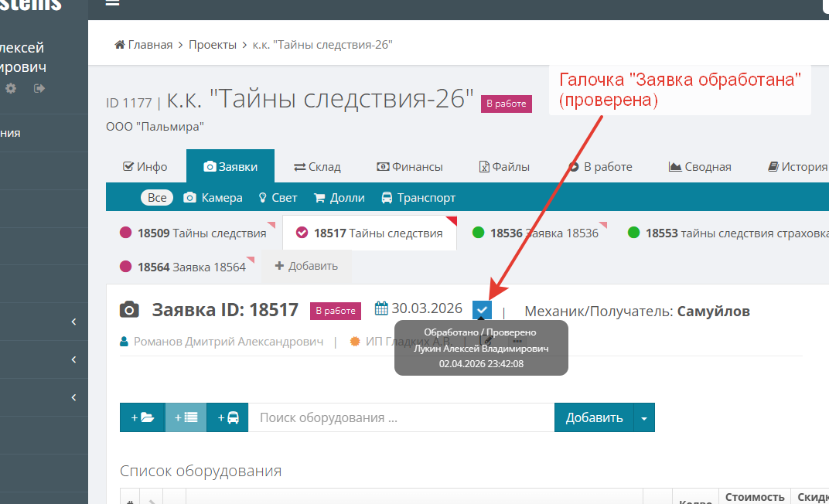Toggle the hamburger sidebar menu
This screenshot has width=829, height=504.
(112, 3)
